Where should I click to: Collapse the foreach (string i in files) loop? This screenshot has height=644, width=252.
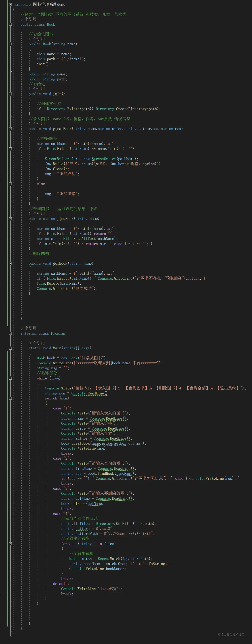coord(10,544)
